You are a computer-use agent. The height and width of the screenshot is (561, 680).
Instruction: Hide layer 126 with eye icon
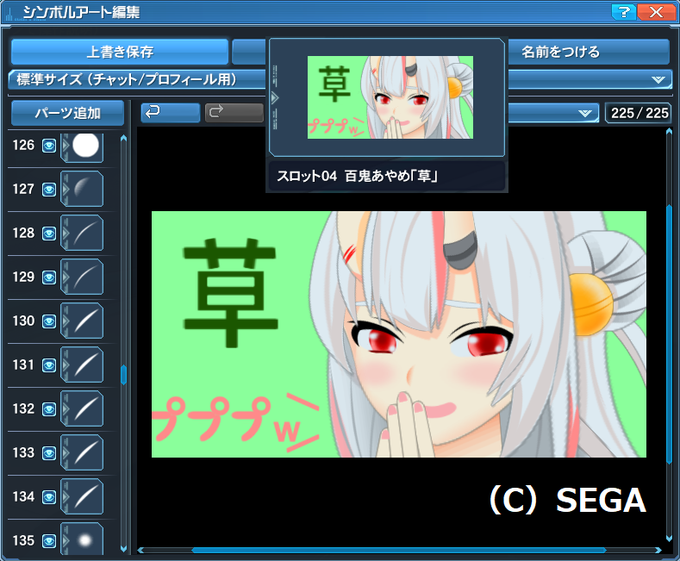point(49,146)
